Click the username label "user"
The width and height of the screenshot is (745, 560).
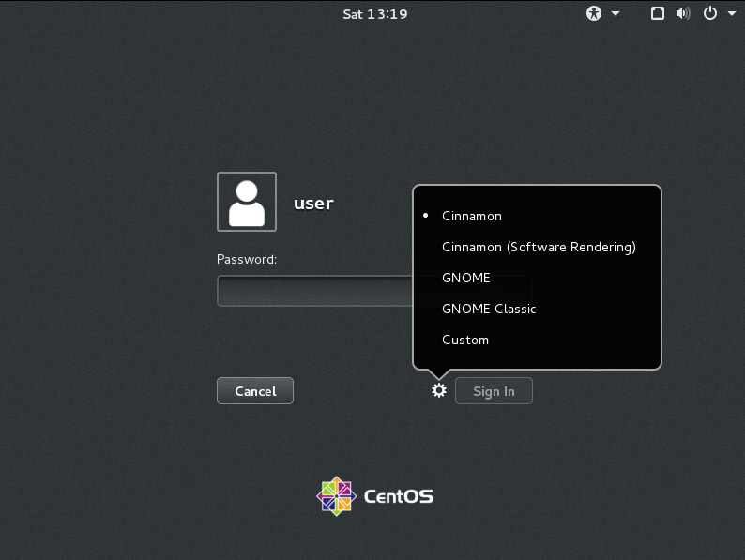click(313, 204)
